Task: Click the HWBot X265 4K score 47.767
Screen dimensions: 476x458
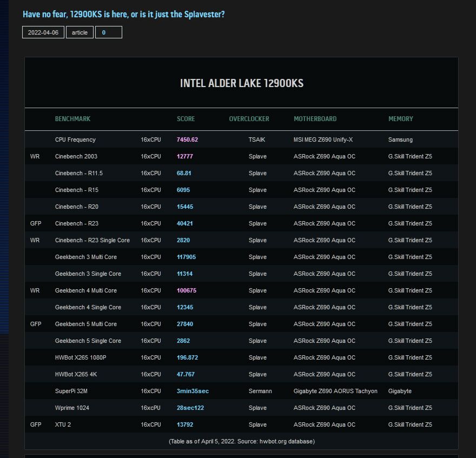Action: [186, 374]
